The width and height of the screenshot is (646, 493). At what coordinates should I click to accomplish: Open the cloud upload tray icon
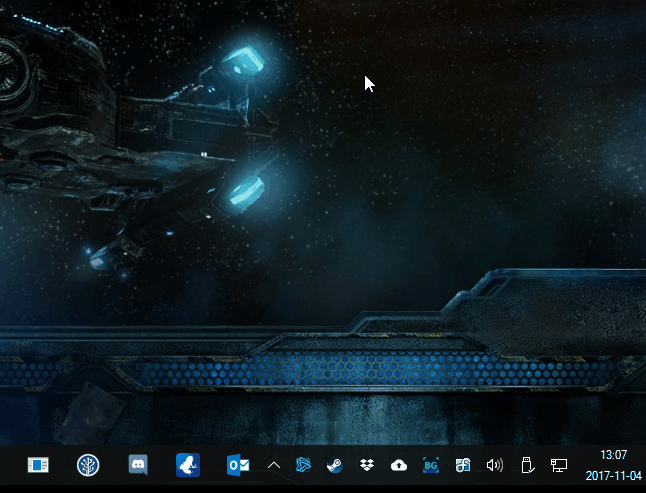(398, 465)
